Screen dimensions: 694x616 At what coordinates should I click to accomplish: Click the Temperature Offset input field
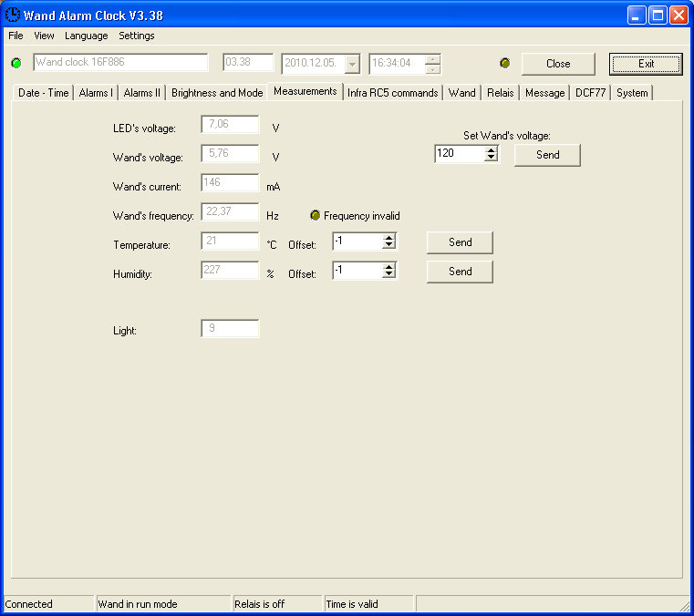click(x=357, y=241)
